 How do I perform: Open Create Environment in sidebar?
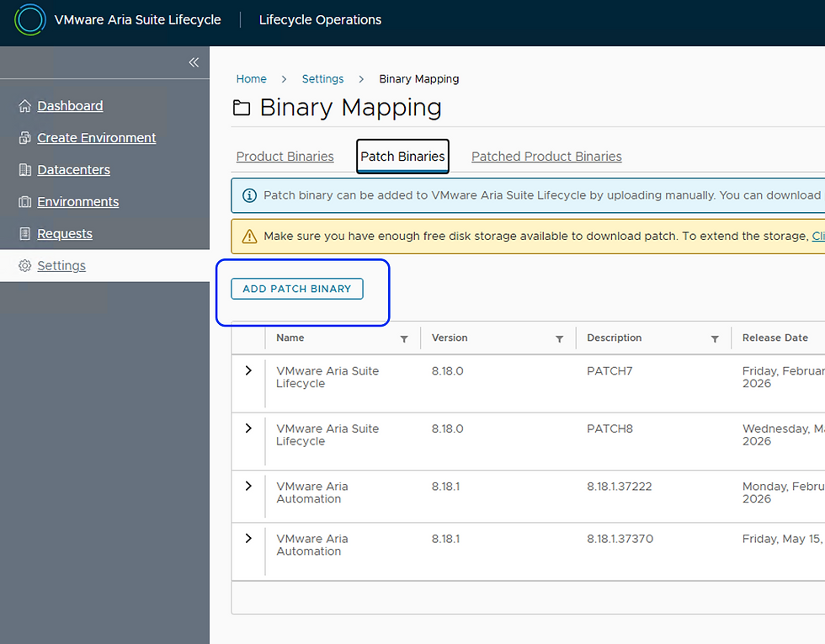click(96, 138)
